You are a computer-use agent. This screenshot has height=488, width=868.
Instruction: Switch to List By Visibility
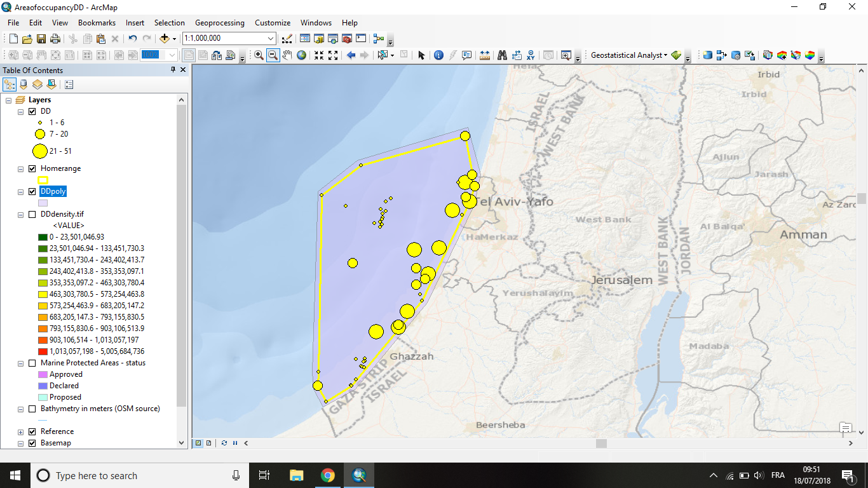point(37,84)
